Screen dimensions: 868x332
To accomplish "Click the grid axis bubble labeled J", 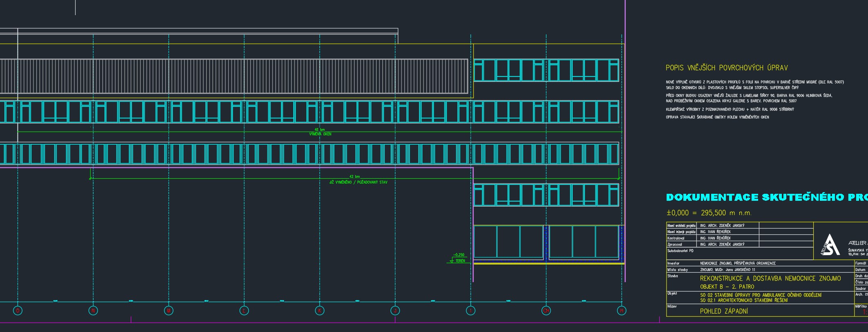I will pos(395,311).
